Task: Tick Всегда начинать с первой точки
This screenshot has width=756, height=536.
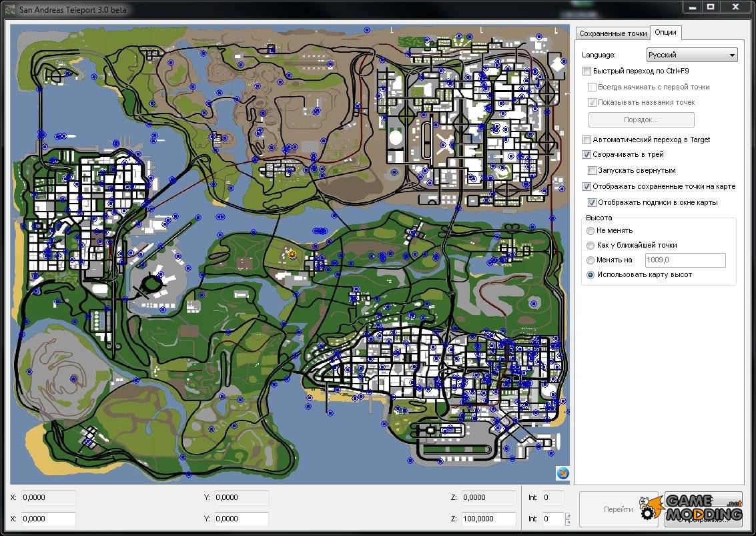Action: pyautogui.click(x=592, y=87)
